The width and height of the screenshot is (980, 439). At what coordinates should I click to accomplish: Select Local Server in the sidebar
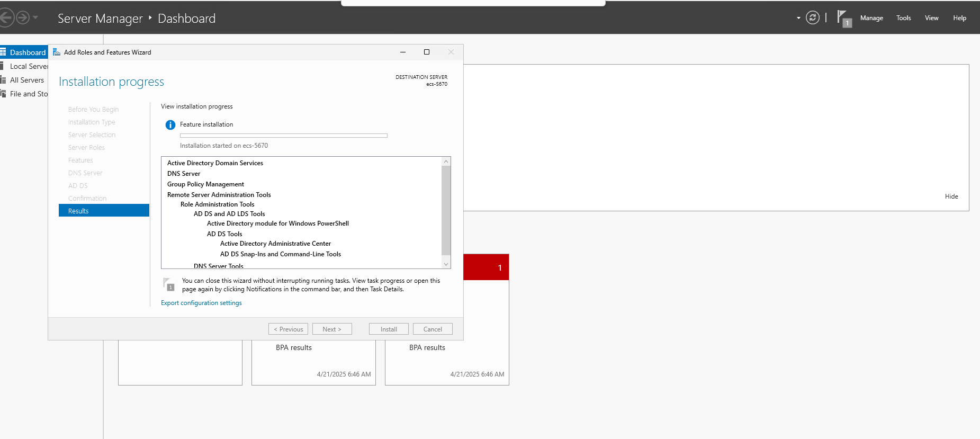point(29,66)
